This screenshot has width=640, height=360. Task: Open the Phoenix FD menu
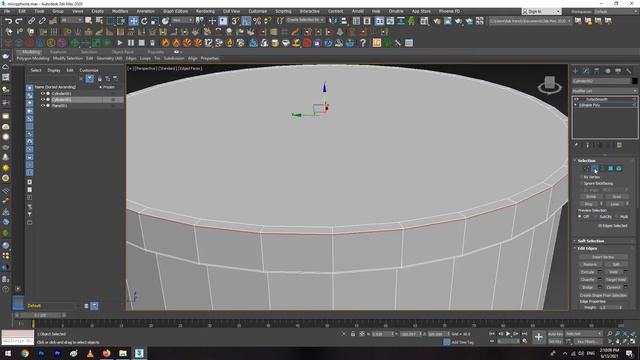point(449,11)
